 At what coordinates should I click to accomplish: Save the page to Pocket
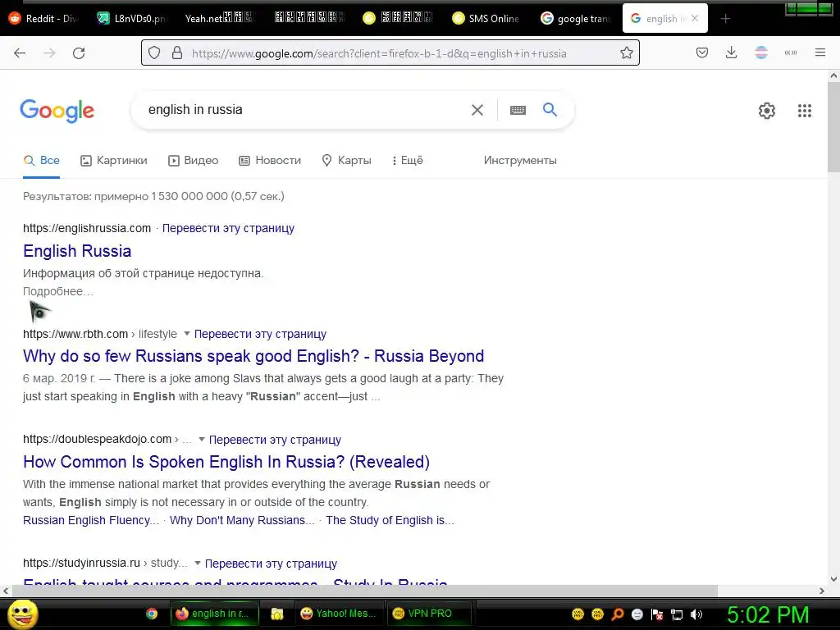pyautogui.click(x=702, y=52)
